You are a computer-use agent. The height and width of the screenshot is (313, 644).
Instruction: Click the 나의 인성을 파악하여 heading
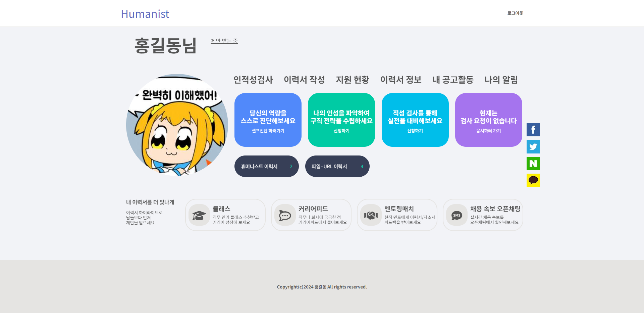(341, 113)
